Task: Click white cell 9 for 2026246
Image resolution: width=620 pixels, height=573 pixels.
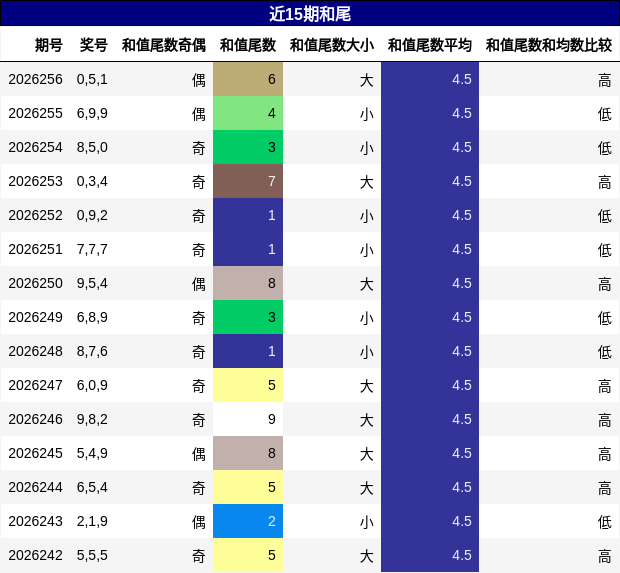Action: 248,419
